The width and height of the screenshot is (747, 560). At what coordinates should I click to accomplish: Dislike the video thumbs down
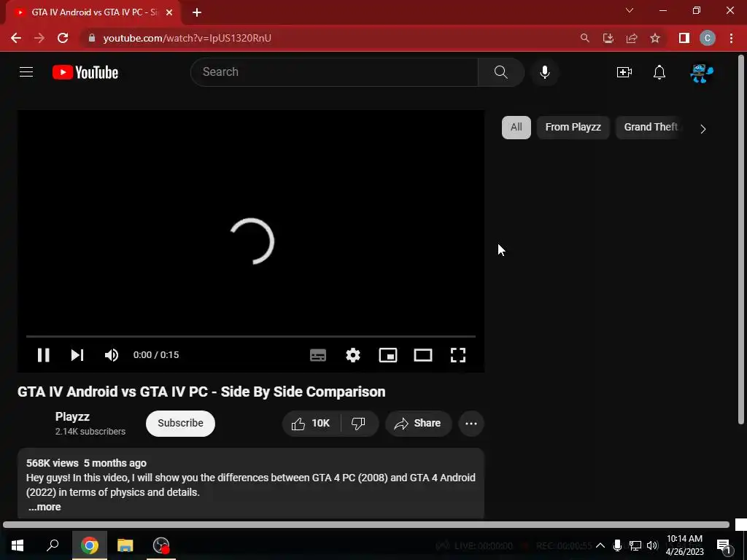[x=360, y=424]
